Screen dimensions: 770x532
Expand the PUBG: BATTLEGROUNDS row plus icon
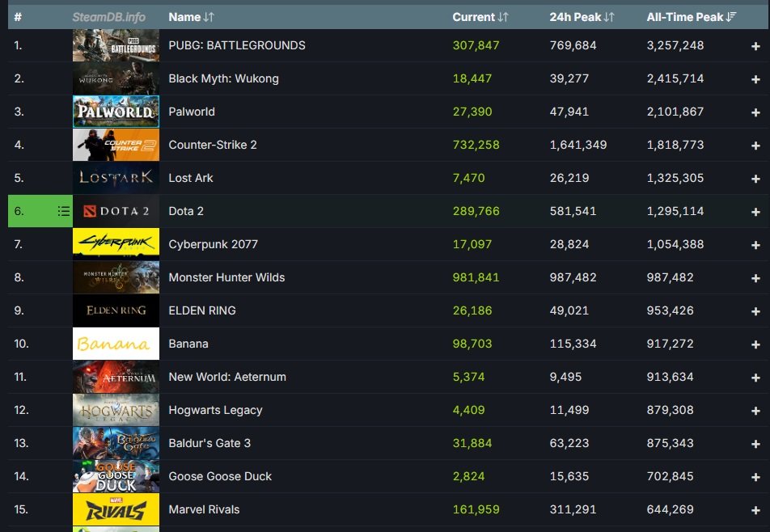(755, 46)
